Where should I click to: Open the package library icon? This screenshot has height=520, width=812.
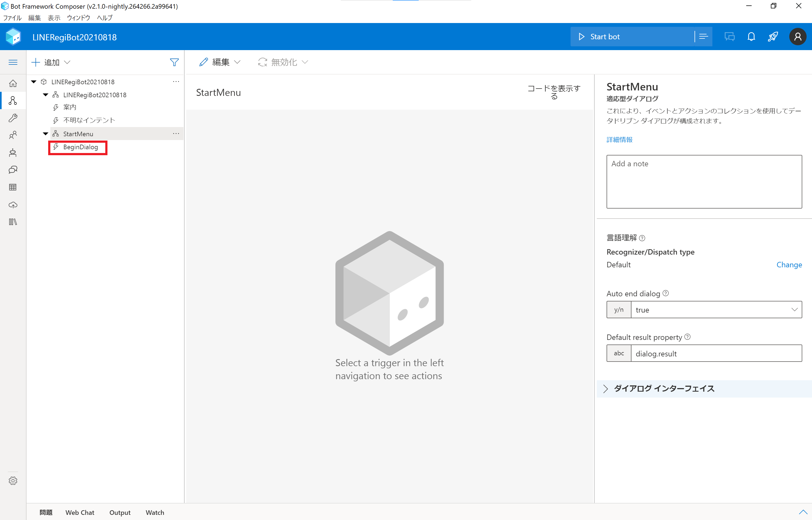point(13,222)
